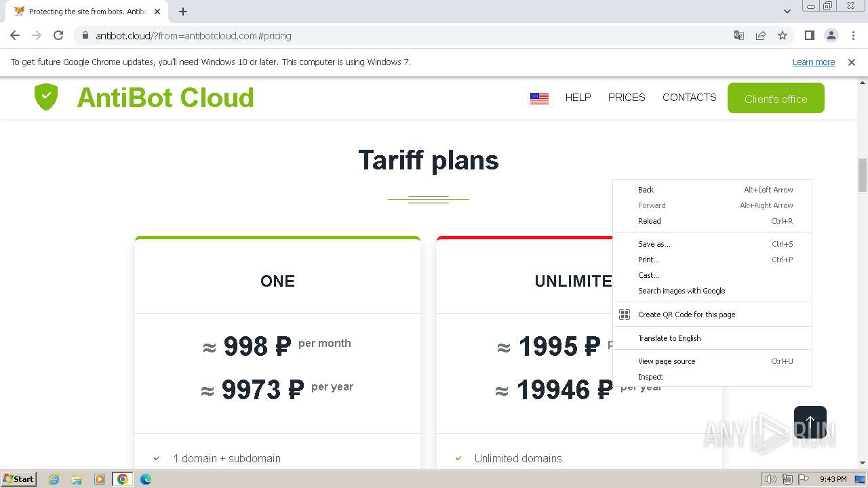The image size is (868, 488).
Task: Open the Windows Start button
Action: coord(19,479)
